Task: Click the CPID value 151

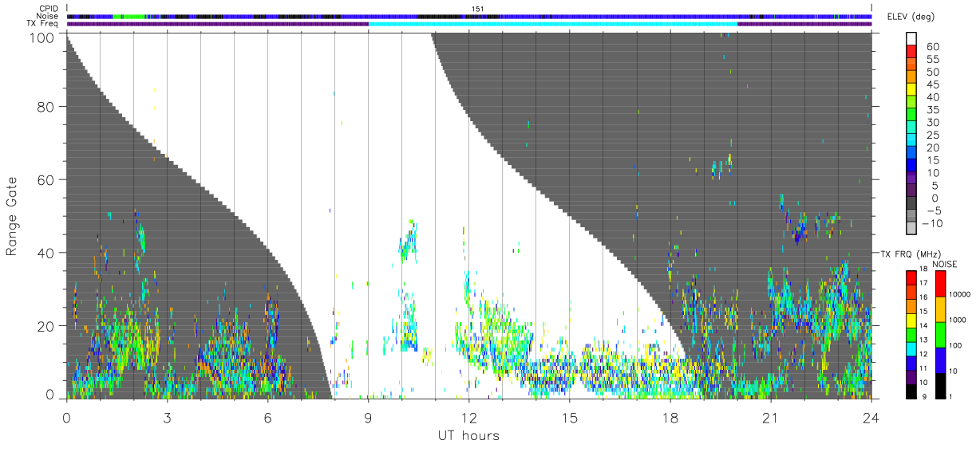Action: click(479, 9)
